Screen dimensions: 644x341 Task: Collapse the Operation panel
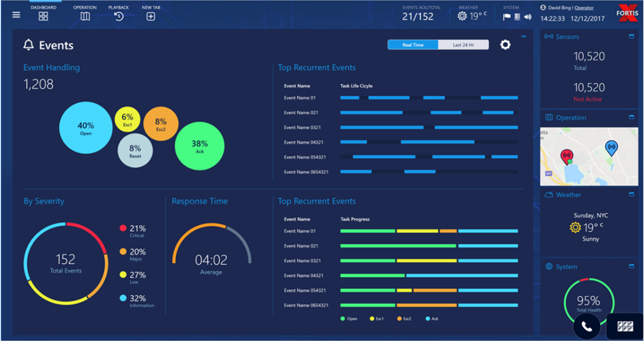tap(632, 117)
